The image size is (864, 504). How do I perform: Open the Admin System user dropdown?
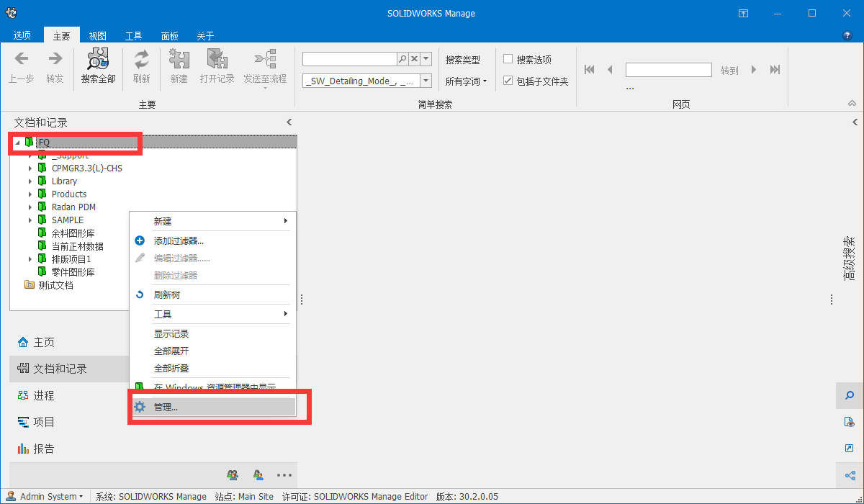point(44,496)
